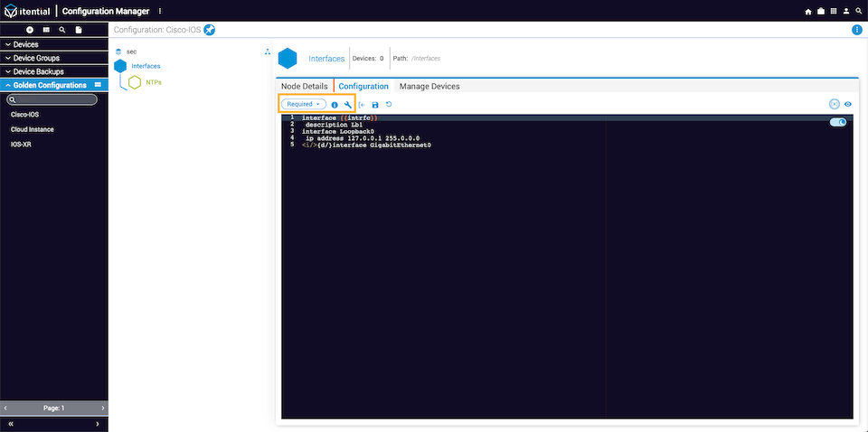Open the blue more-options circle menu

click(856, 30)
